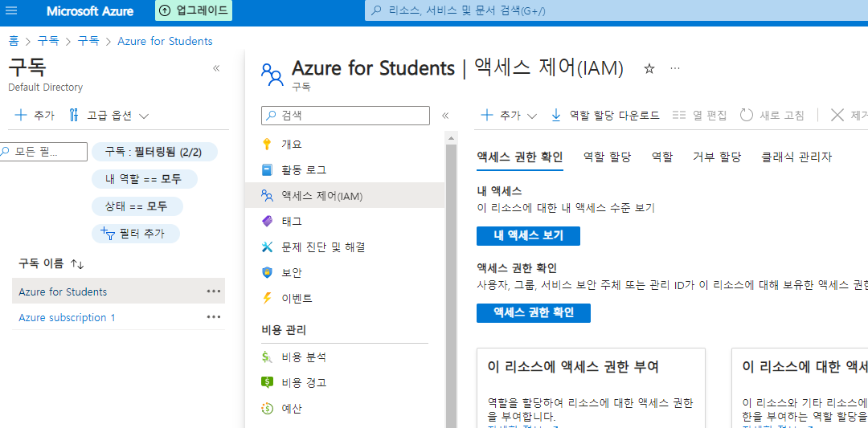Click the 제거 remove X button
868x428 pixels.
[849, 116]
